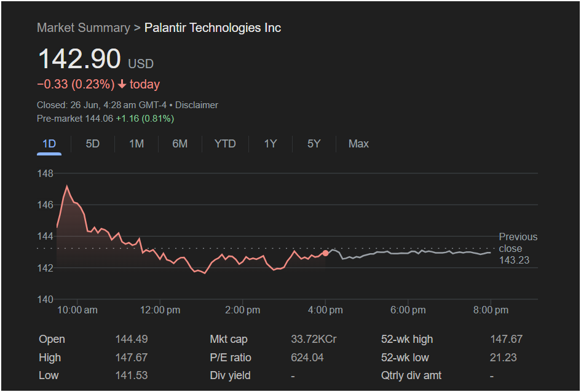Show the 6M chart range

[x=180, y=144]
